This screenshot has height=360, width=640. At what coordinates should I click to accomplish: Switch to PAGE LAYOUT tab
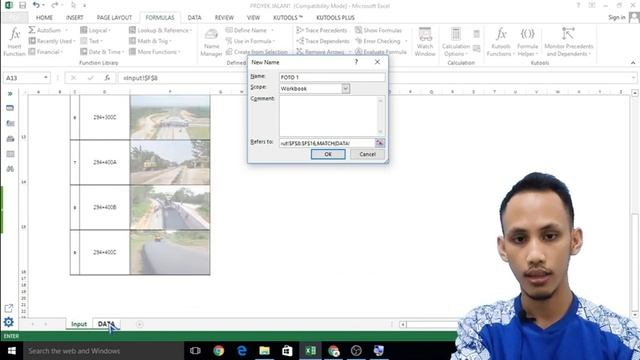[x=114, y=18]
